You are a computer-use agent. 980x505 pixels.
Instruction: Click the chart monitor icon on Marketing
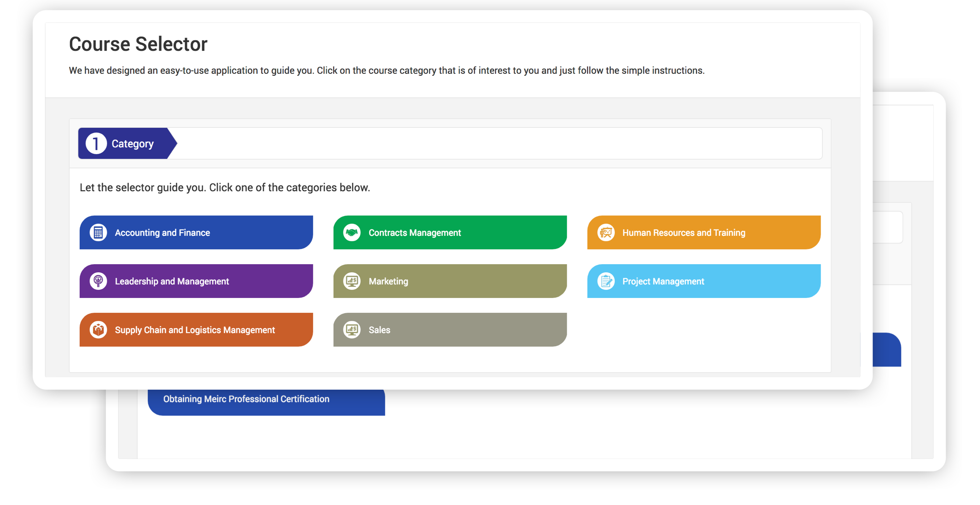coord(352,281)
